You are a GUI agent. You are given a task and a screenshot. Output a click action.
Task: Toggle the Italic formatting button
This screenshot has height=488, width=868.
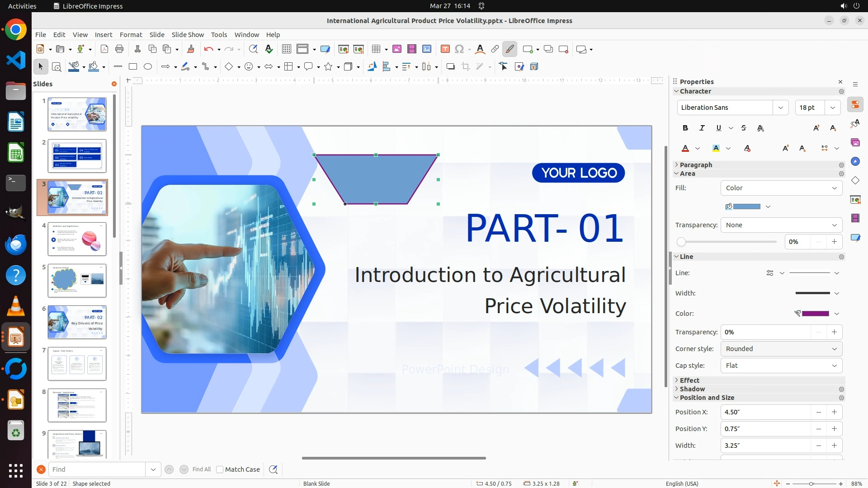tap(702, 128)
